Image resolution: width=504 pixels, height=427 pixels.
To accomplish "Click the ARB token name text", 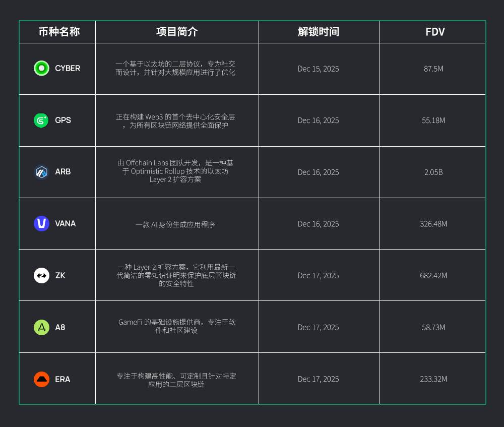I will pyautogui.click(x=63, y=172).
